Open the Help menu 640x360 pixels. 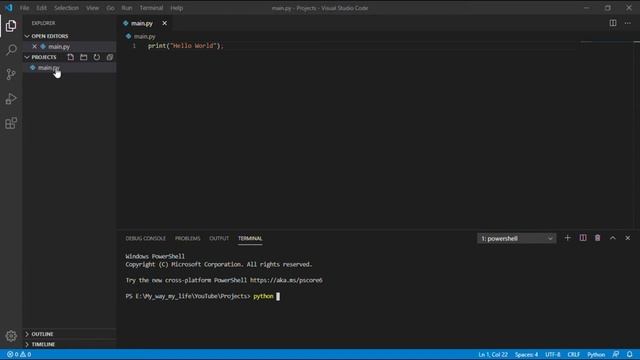[x=176, y=8]
